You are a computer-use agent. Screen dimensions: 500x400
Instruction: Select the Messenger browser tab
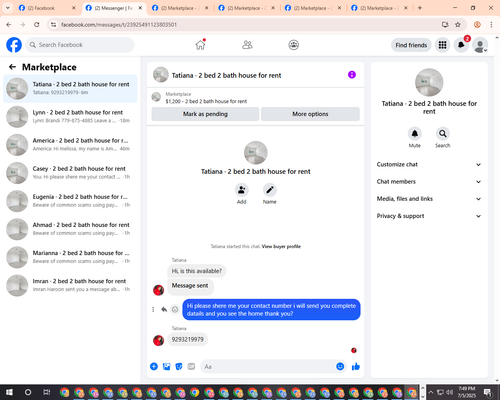coord(114,8)
